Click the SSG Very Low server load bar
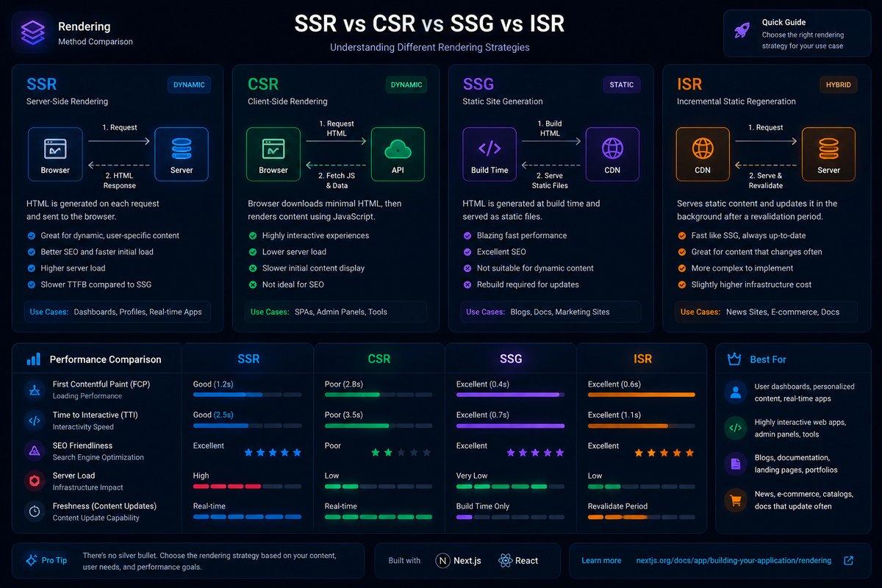Viewport: 882px width, 588px height. click(x=510, y=487)
